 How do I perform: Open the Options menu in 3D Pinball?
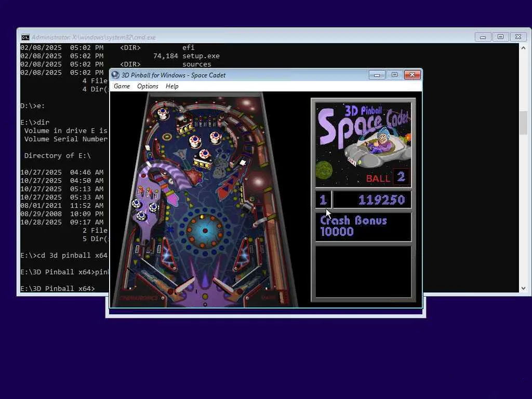[x=148, y=86]
